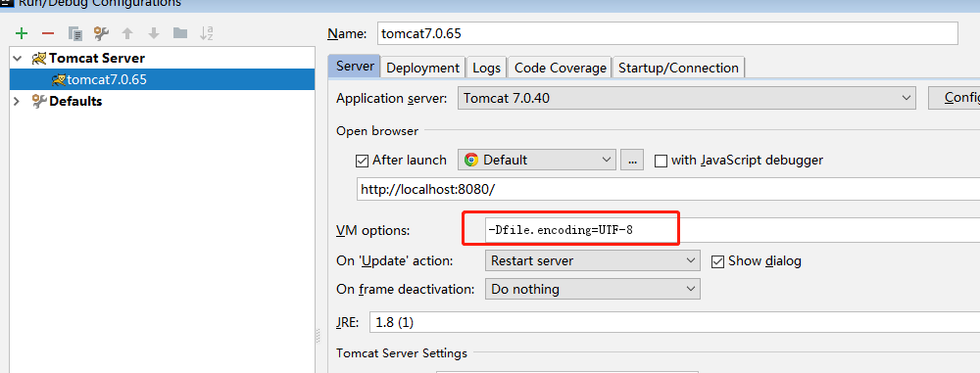980x373 pixels.
Task: Expand the Defaults tree node
Action: [x=17, y=101]
